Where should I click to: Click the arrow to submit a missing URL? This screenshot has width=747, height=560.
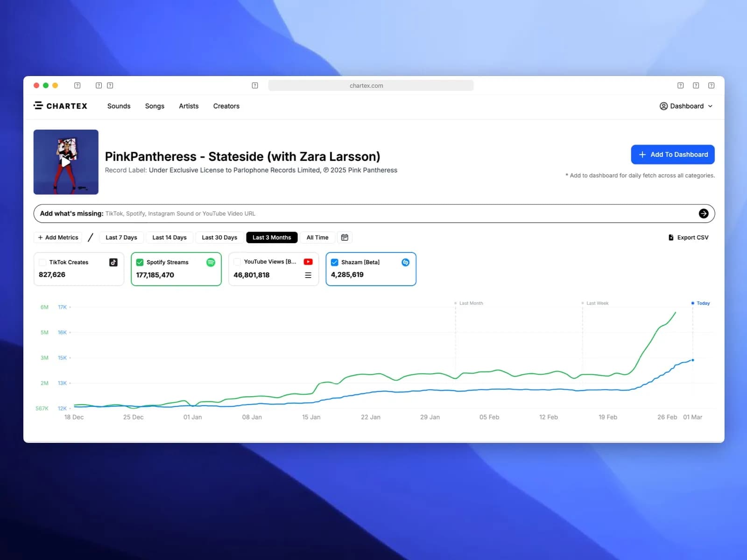pyautogui.click(x=704, y=213)
